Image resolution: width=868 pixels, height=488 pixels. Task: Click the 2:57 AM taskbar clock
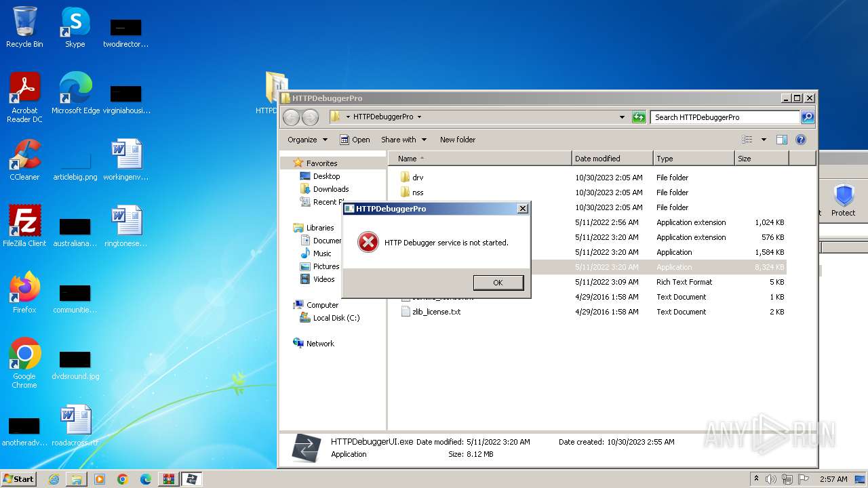[x=833, y=479]
